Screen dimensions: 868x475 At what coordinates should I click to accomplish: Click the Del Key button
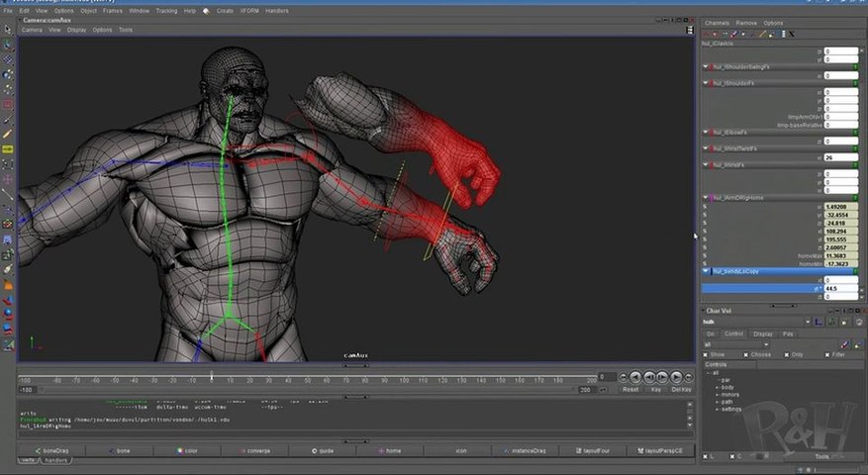(681, 389)
